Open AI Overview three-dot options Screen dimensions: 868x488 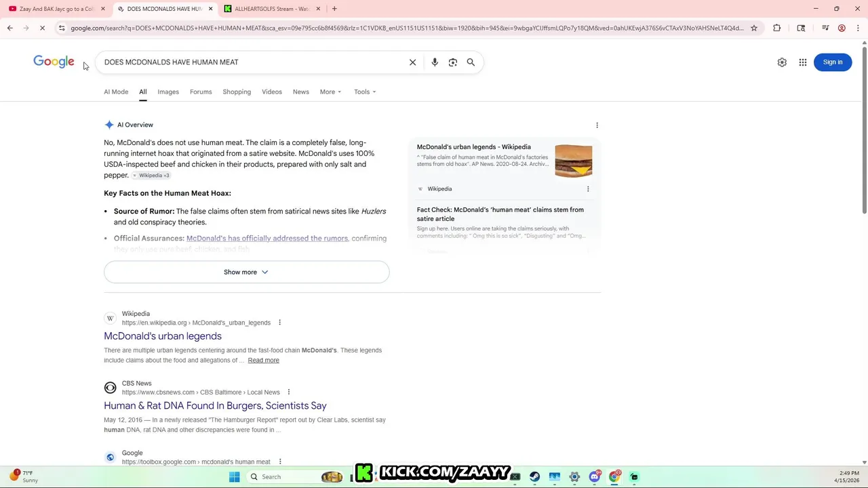tap(597, 125)
